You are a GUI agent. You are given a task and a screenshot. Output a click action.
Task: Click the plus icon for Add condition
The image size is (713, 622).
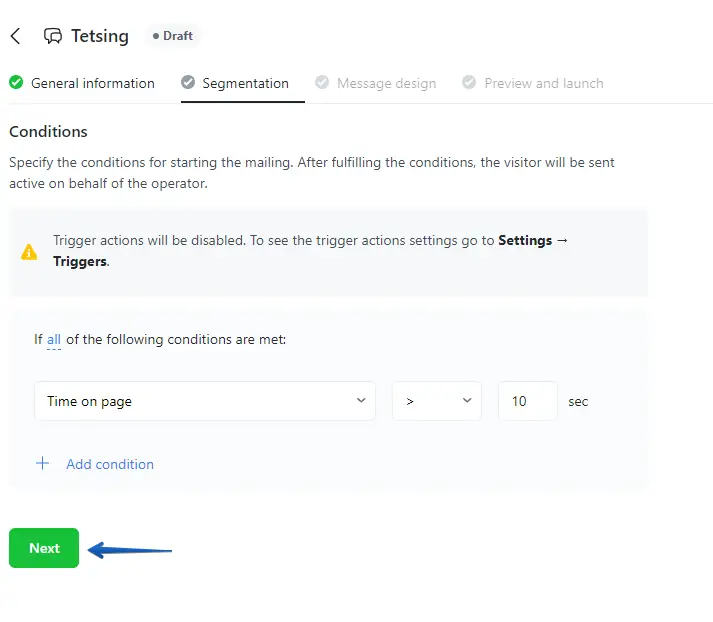pyautogui.click(x=42, y=464)
